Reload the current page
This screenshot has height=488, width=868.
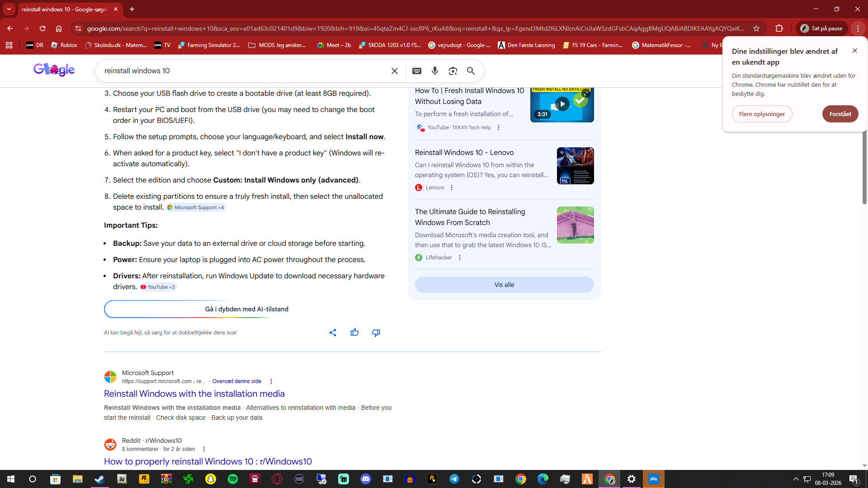coord(42,28)
